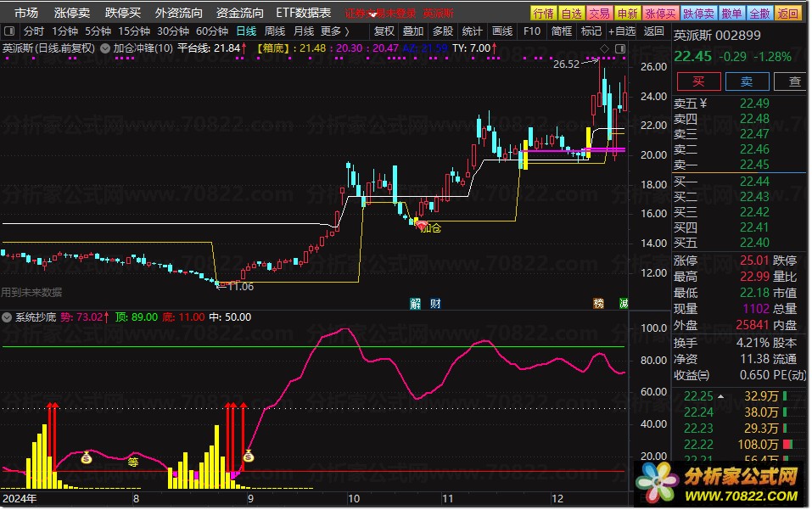Click the diamond icon at chart top right
The height and width of the screenshot is (510, 812).
[x=604, y=48]
